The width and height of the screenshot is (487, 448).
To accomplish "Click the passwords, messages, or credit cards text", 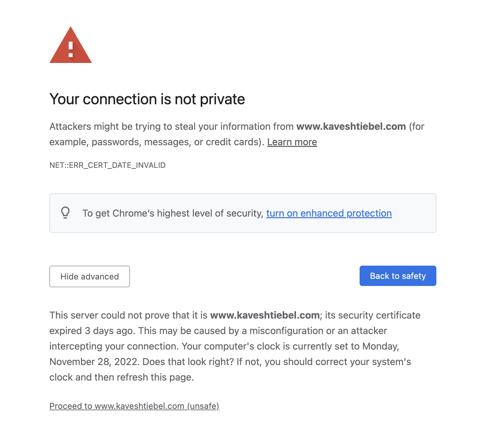I will coord(175,142).
